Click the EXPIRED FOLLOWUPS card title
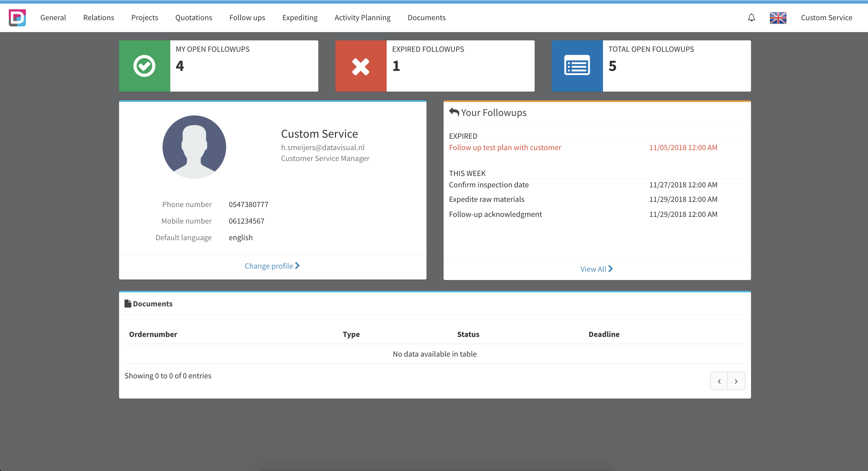This screenshot has height=471, width=868. pos(428,49)
